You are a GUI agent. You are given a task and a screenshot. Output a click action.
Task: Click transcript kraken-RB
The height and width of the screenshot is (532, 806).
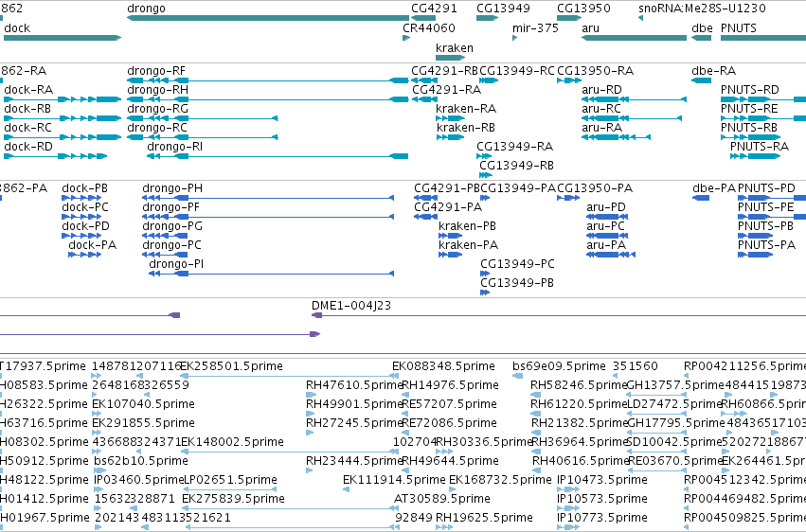(450, 137)
